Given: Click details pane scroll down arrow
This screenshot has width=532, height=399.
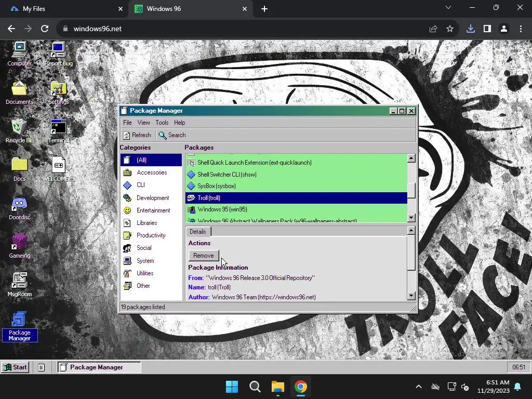Looking at the screenshot, I should click(411, 296).
